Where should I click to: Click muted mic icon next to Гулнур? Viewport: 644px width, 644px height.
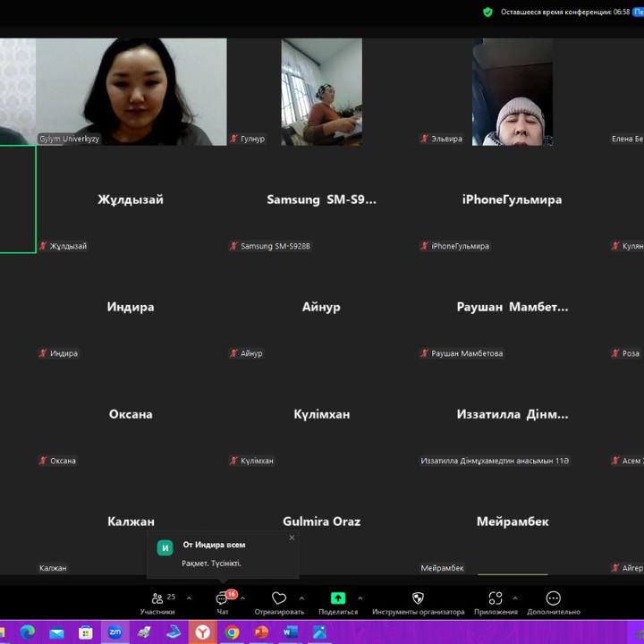234,139
